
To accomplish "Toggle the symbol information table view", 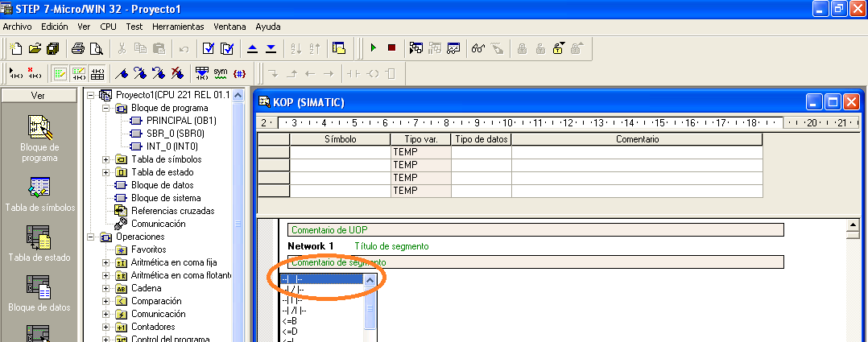I will coord(97,73).
